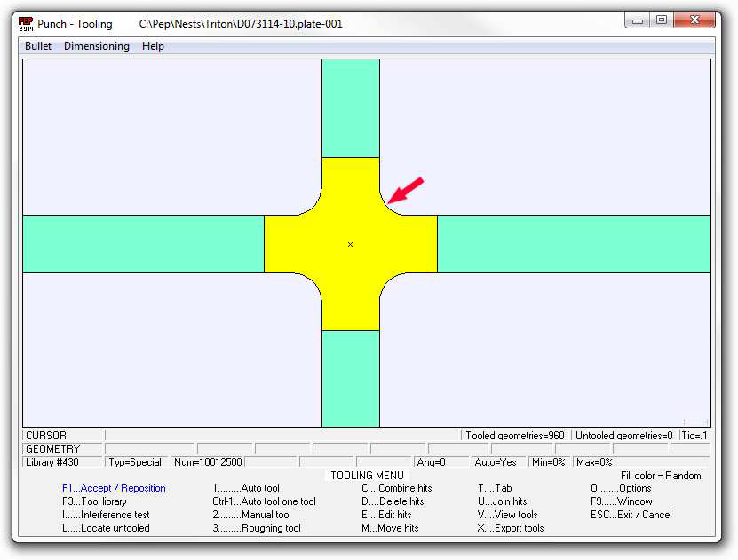The image size is (738, 560).
Task: Click the PEP application icon in title bar
Action: (x=26, y=23)
